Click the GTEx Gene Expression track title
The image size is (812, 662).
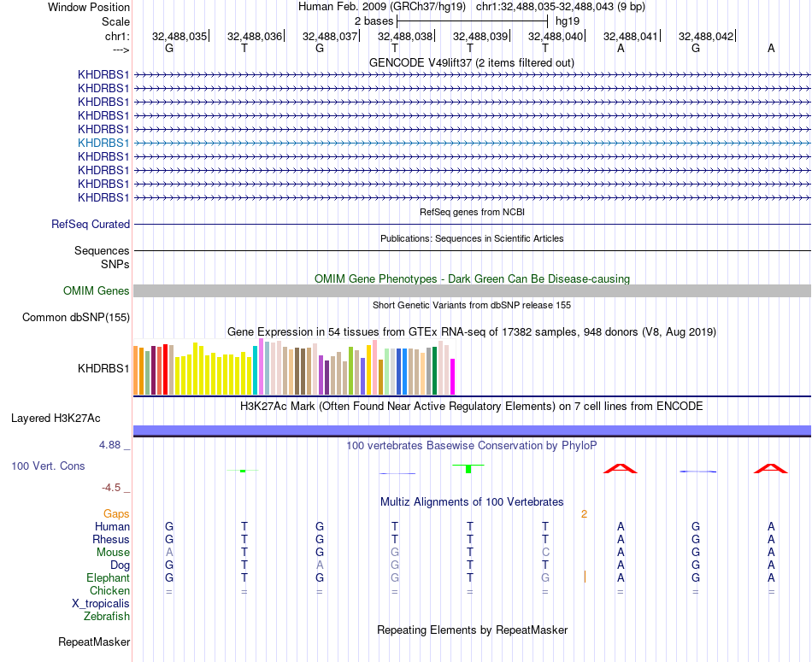472,331
